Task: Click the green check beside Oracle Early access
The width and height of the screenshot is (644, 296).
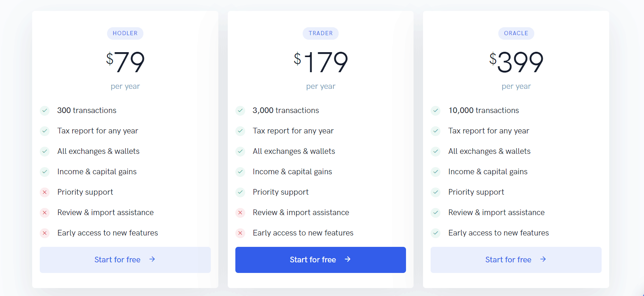Action: 436,233
